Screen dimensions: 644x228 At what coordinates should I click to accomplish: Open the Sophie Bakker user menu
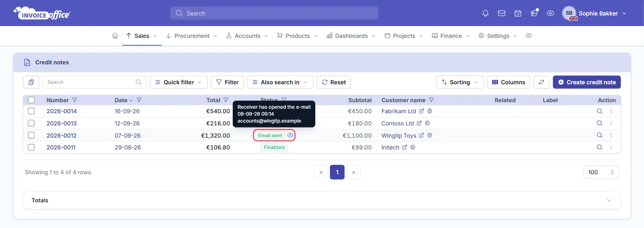coord(595,13)
